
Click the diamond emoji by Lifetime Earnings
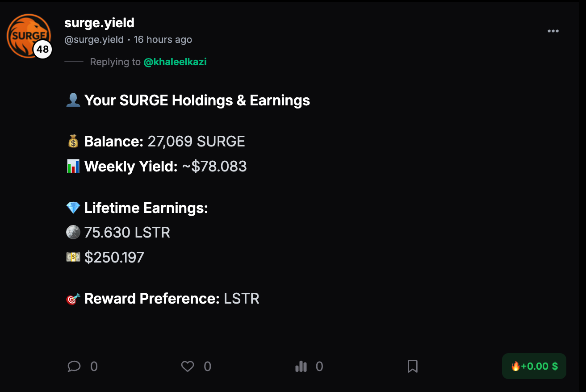tap(73, 208)
